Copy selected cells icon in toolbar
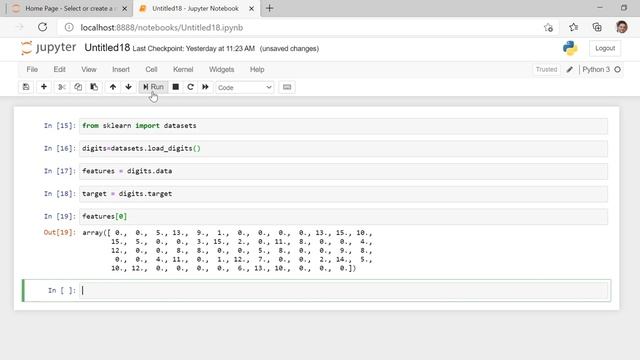The image size is (640, 360). (78, 87)
